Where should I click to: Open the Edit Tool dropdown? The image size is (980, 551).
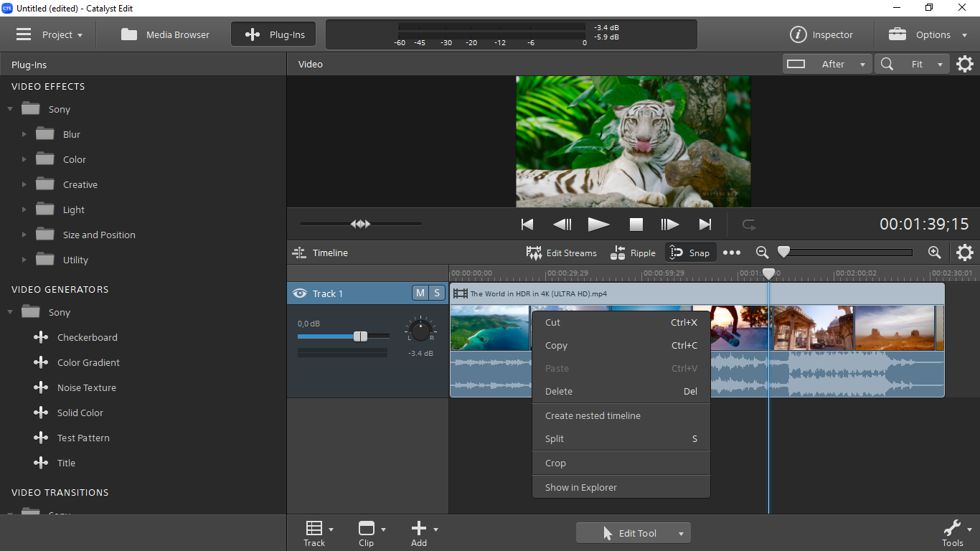[x=681, y=533]
